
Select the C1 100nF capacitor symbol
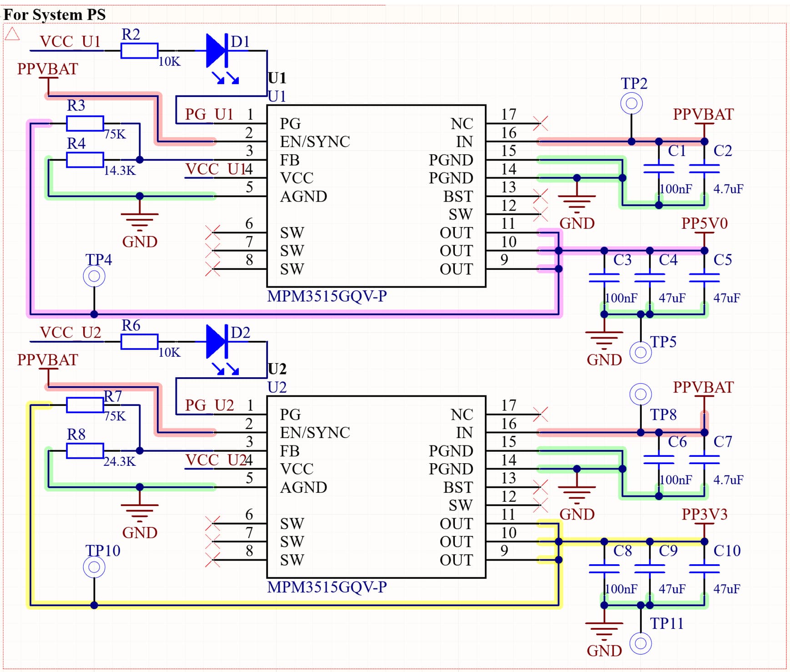(659, 169)
